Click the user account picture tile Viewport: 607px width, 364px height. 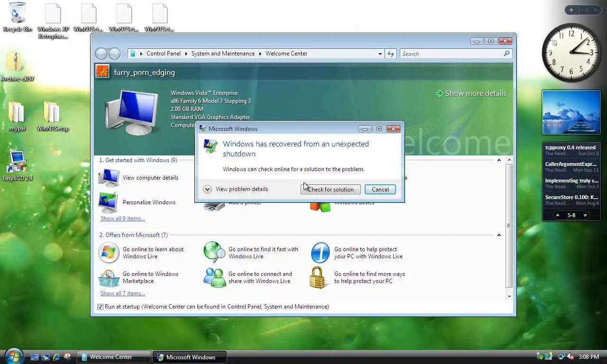click(102, 72)
